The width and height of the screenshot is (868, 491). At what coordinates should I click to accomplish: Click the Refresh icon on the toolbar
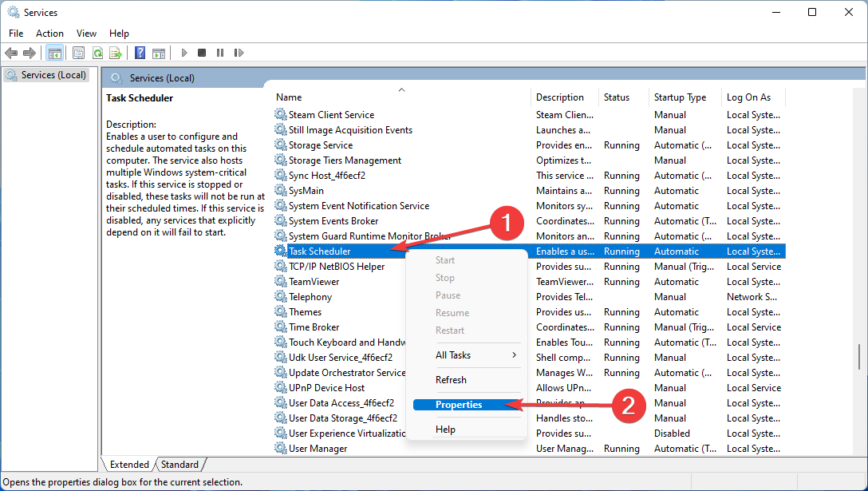coord(97,53)
